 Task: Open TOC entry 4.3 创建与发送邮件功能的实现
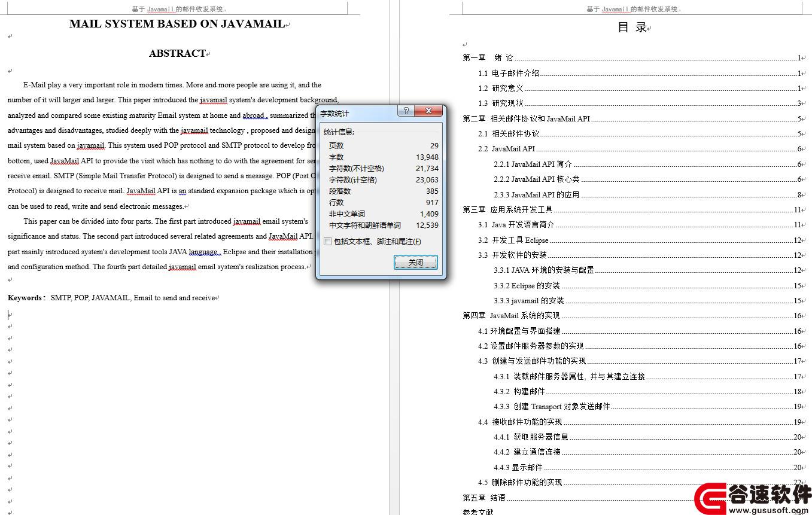click(640, 361)
